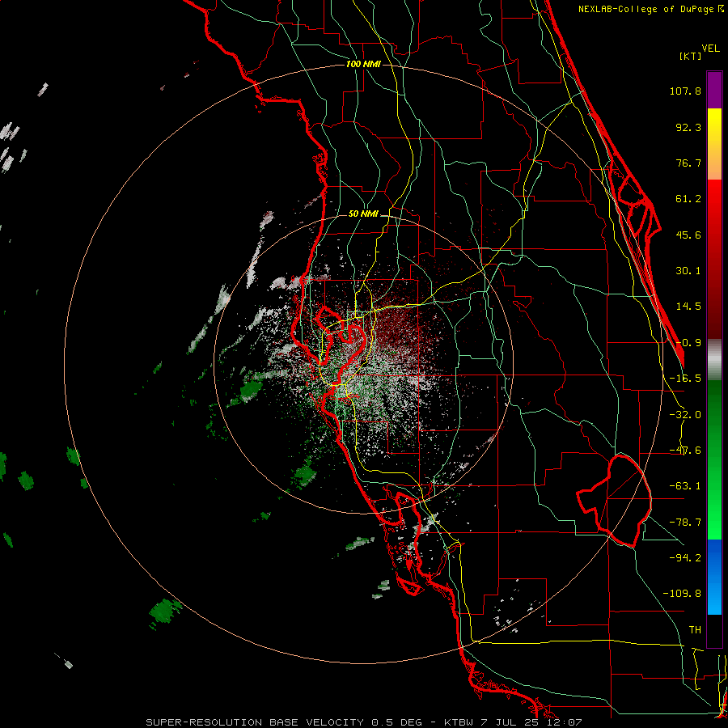Click the 50 NMI range ring label
The image size is (728, 728).
click(x=363, y=214)
